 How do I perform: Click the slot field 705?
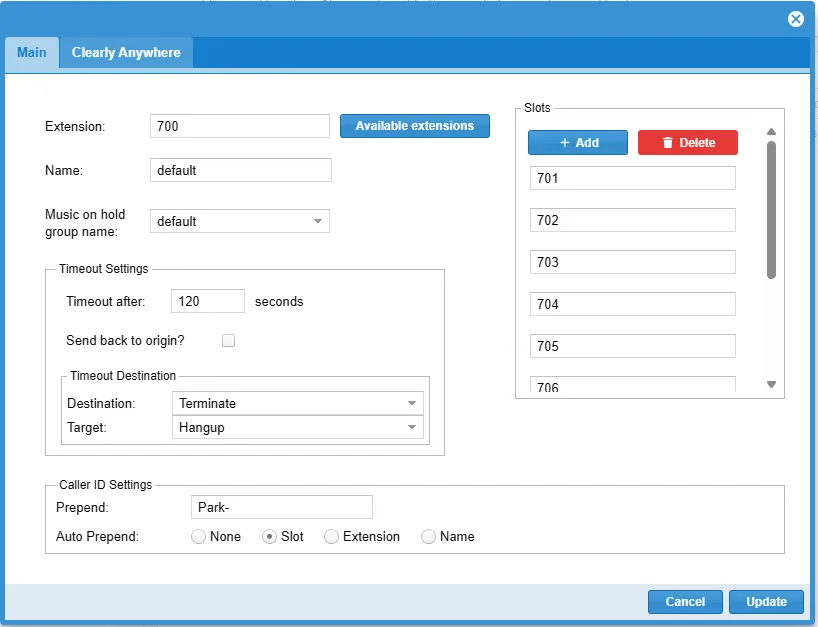[x=633, y=346]
